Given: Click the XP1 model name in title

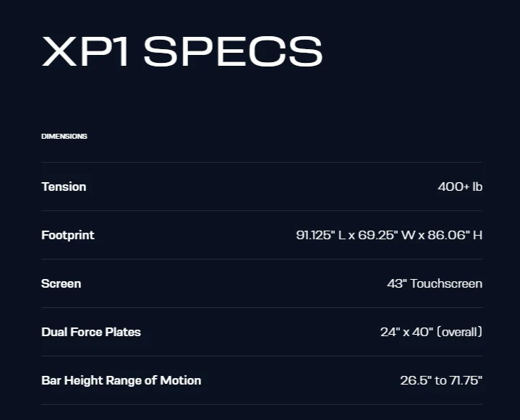Looking at the screenshot, I should (85, 51).
